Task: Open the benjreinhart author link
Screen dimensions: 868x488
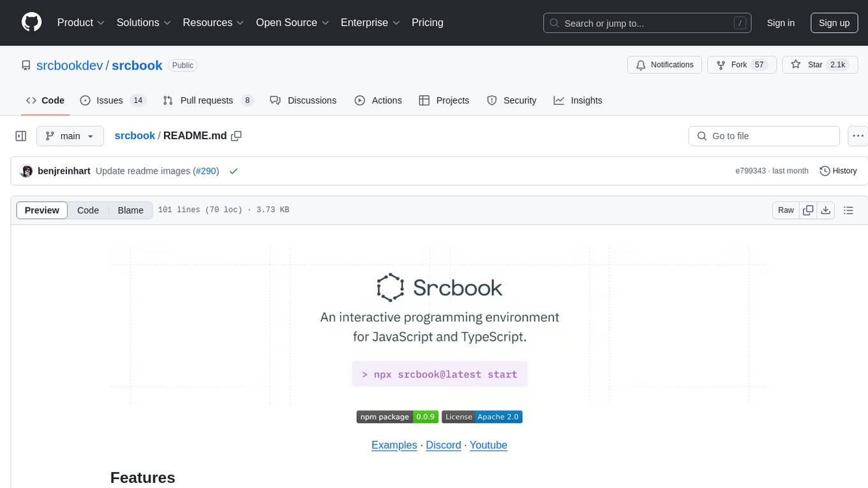Action: pos(64,171)
